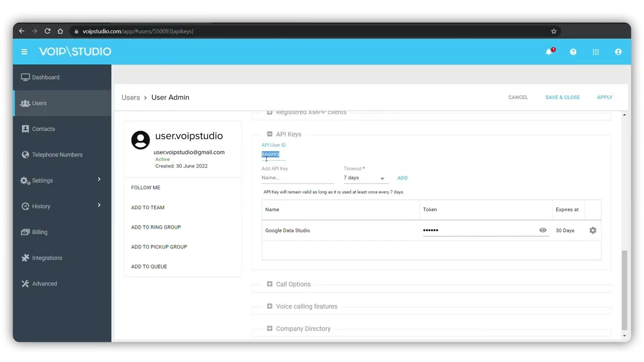
Task: Click API User ID value 550093
Action: (x=270, y=154)
